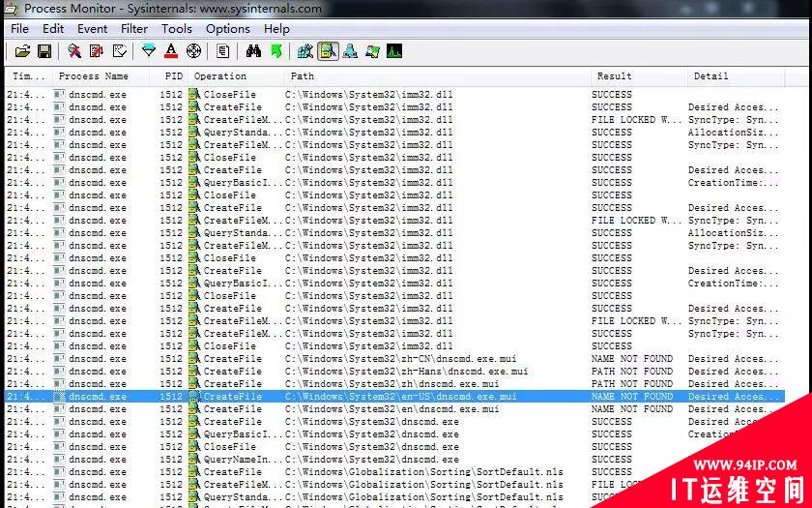Select the row with path zh-CN\dnscmd.exe.mui

coord(394,359)
